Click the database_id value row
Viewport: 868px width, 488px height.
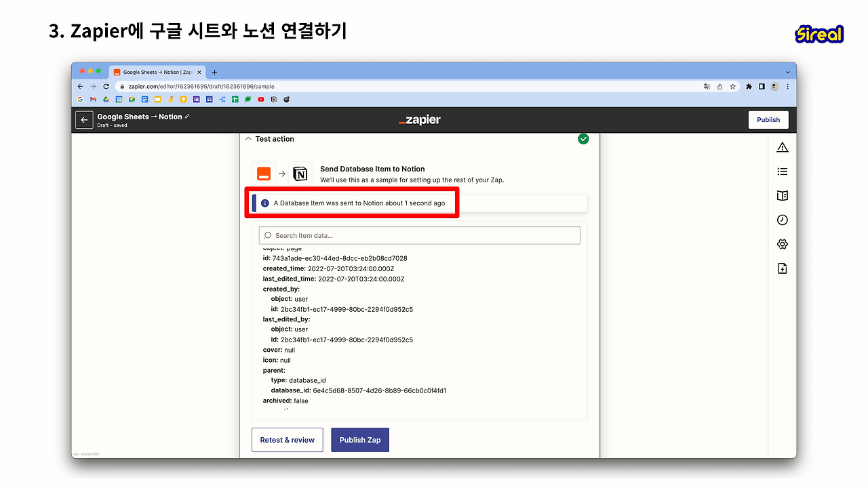click(359, 390)
